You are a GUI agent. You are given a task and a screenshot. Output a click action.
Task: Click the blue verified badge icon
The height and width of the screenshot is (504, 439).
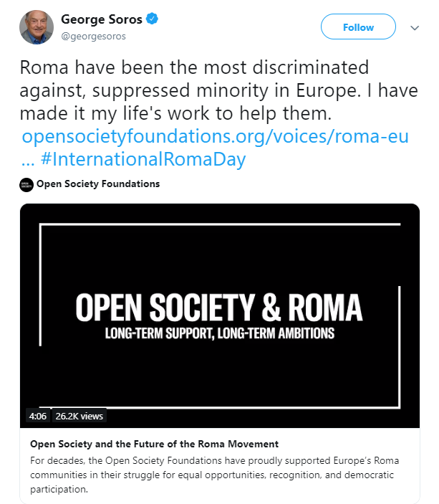pyautogui.click(x=153, y=20)
